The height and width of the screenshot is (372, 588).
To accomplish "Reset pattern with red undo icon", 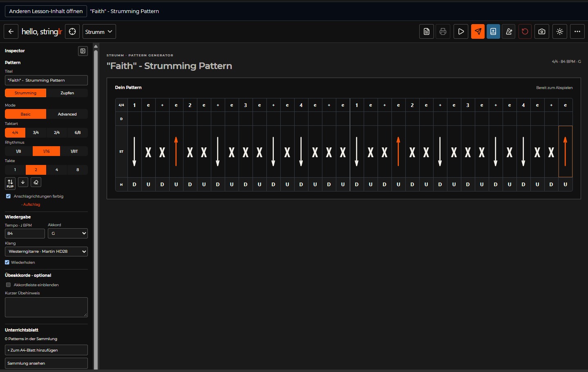I will [525, 31].
